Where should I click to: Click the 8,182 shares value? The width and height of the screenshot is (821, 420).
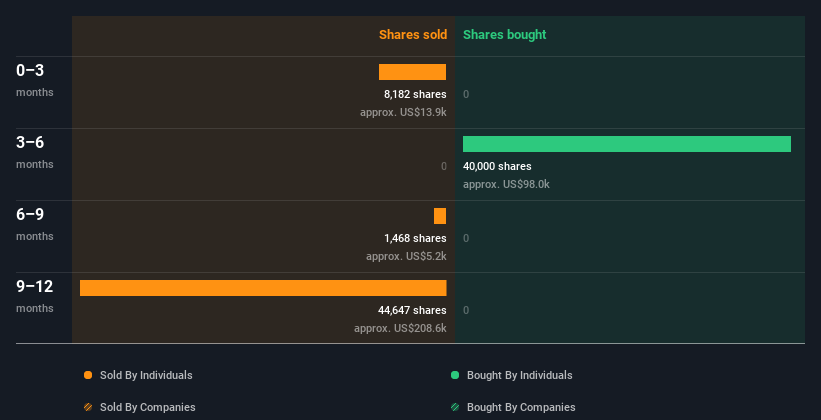point(415,94)
